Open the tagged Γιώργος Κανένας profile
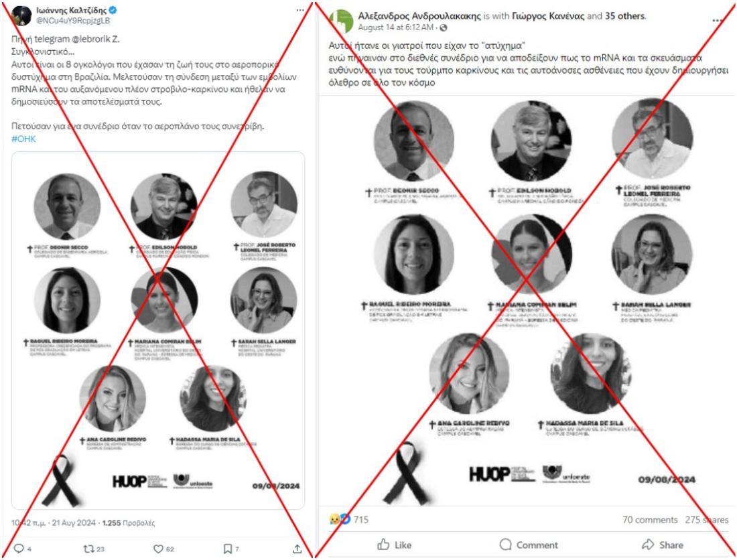This screenshot has width=737, height=560. point(548,16)
